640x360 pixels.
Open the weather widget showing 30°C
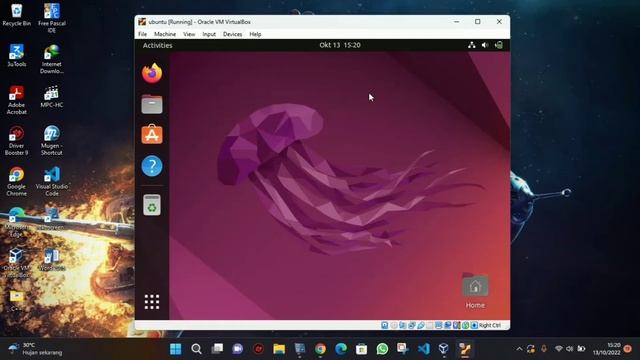35,349
